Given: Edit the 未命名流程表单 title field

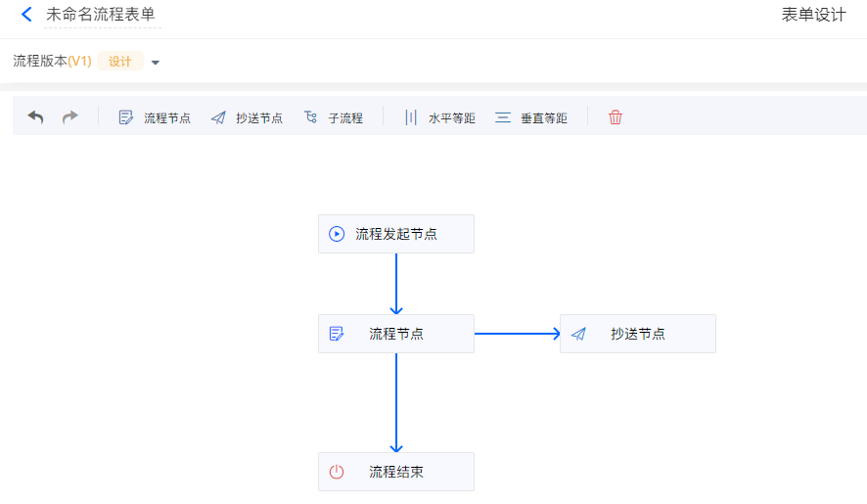Looking at the screenshot, I should point(103,15).
